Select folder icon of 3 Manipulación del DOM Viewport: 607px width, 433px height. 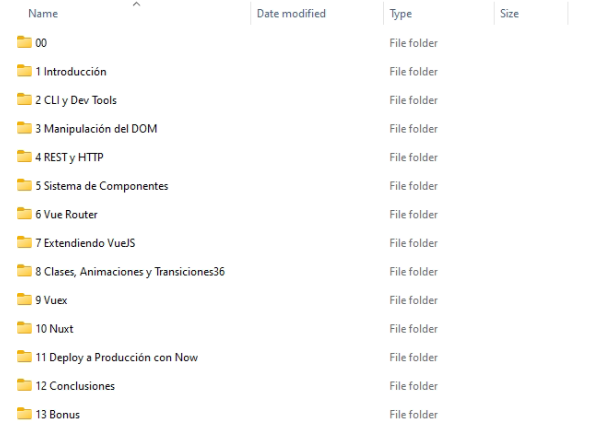[24, 128]
